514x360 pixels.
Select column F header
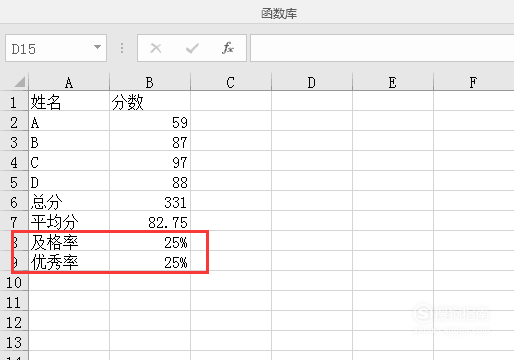[474, 82]
